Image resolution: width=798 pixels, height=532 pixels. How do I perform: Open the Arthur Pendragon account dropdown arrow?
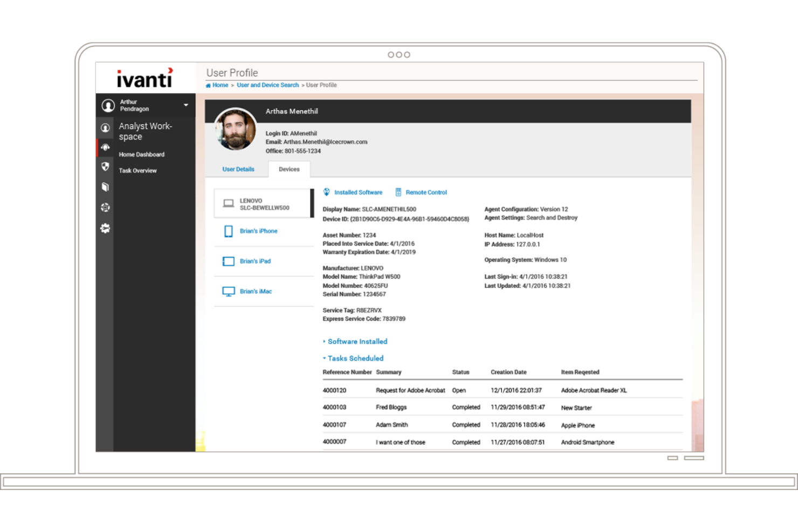pyautogui.click(x=186, y=105)
